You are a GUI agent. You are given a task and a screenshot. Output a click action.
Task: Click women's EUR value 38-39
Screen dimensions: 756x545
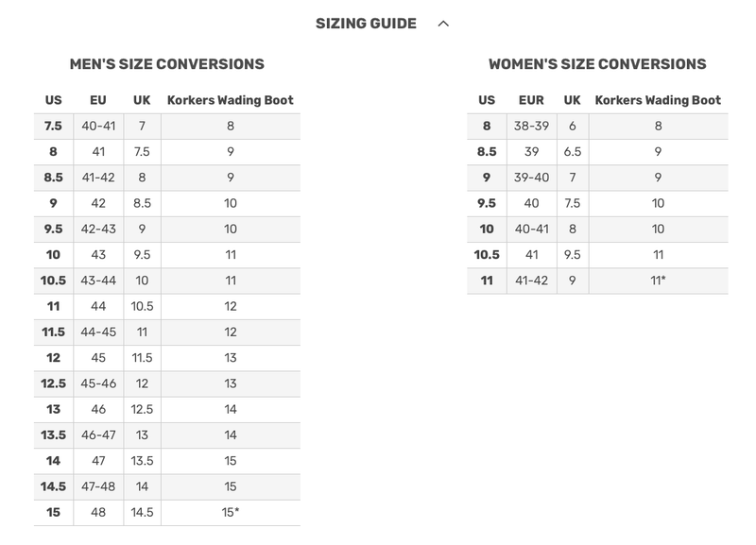(529, 124)
